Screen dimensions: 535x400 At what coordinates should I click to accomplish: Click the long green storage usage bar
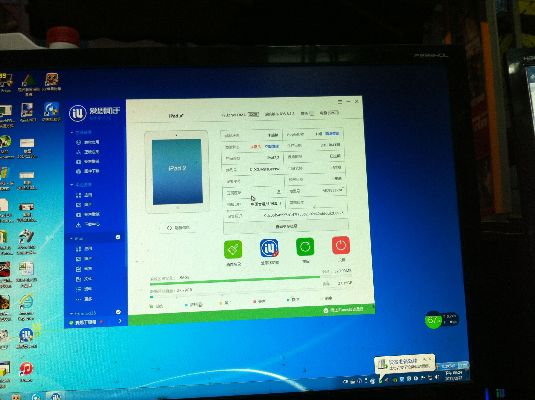235,280
